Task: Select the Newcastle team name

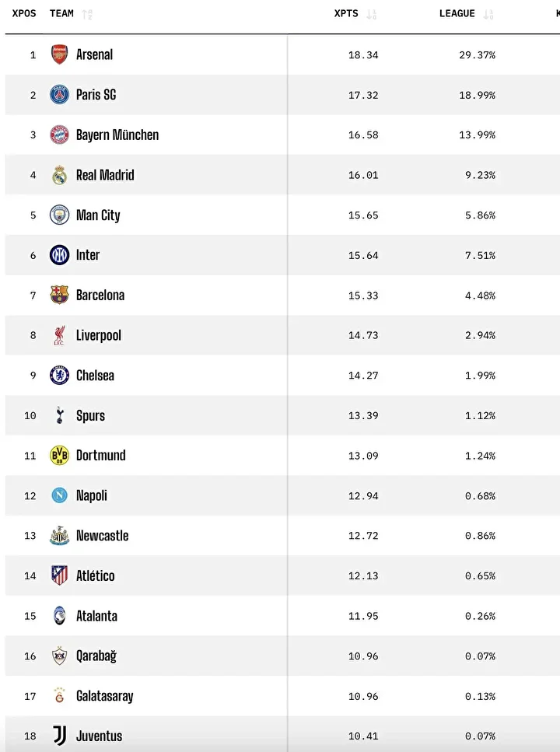Action: pos(102,536)
